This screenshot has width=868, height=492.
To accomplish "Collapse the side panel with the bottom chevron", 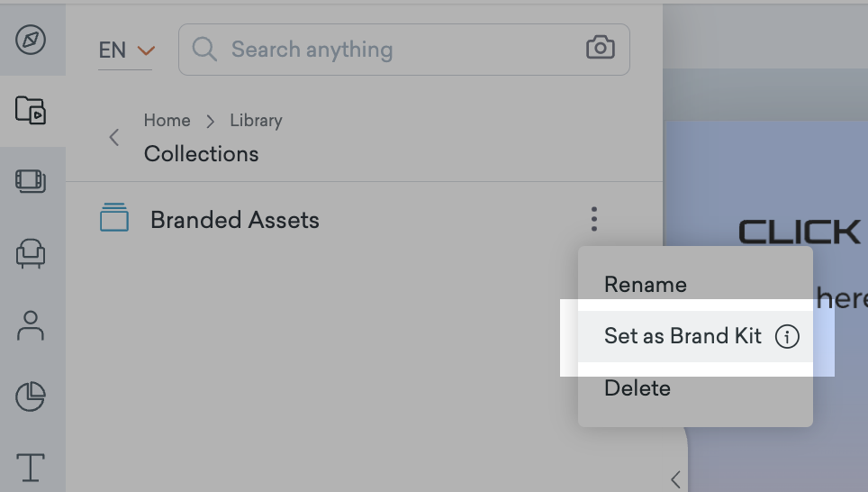I will click(x=675, y=478).
